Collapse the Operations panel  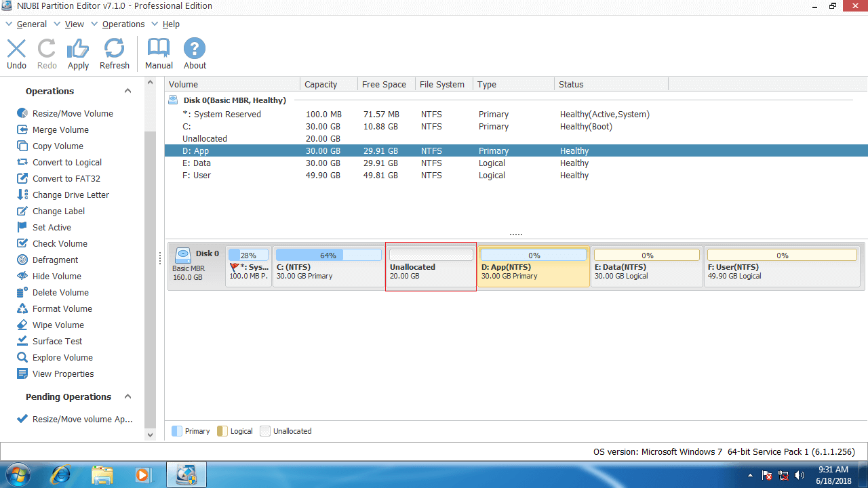pos(127,90)
